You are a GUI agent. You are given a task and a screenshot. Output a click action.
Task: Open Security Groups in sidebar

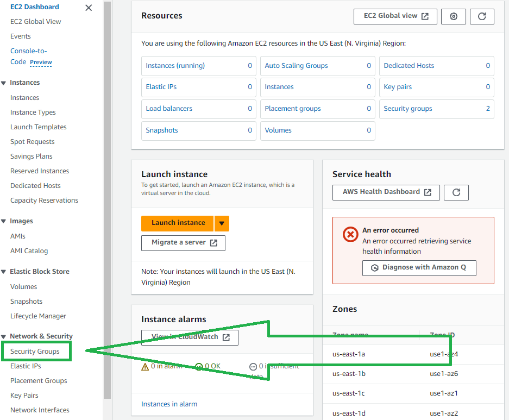click(35, 351)
